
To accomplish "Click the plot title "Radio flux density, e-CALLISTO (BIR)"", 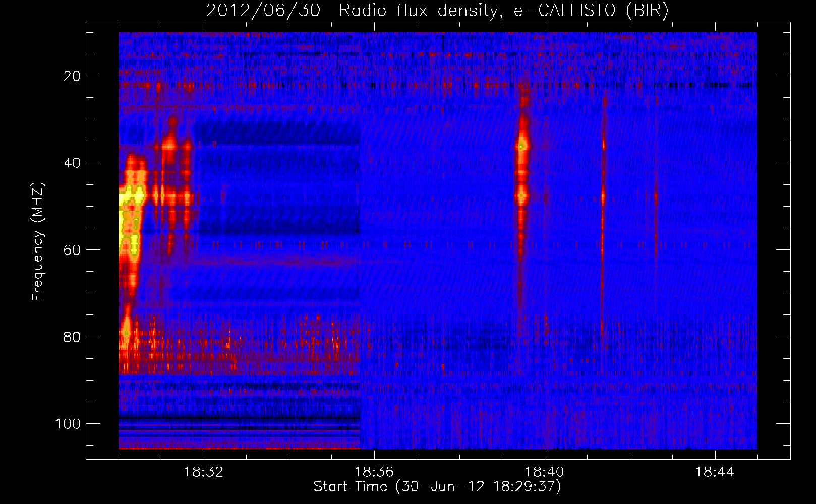I will [x=503, y=11].
